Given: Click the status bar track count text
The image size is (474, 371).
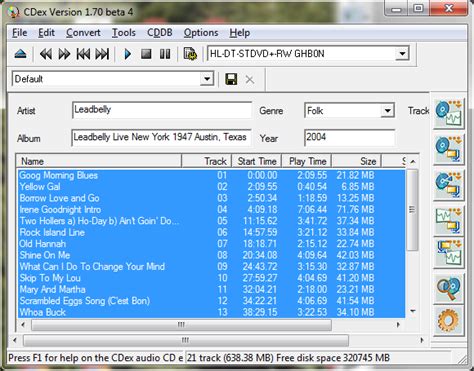Looking at the screenshot, I should [288, 358].
